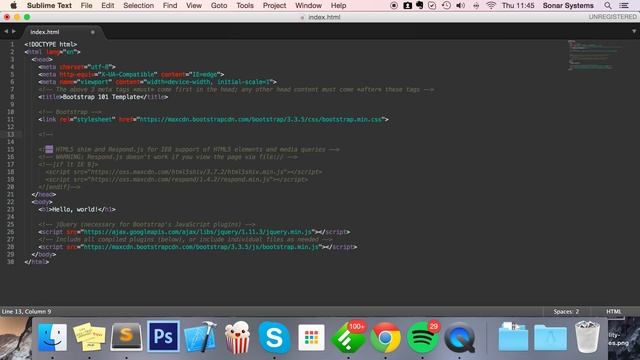Click the Bootstrap 101 Template title text
Viewport: 640px width, 360px height.
pos(101,97)
